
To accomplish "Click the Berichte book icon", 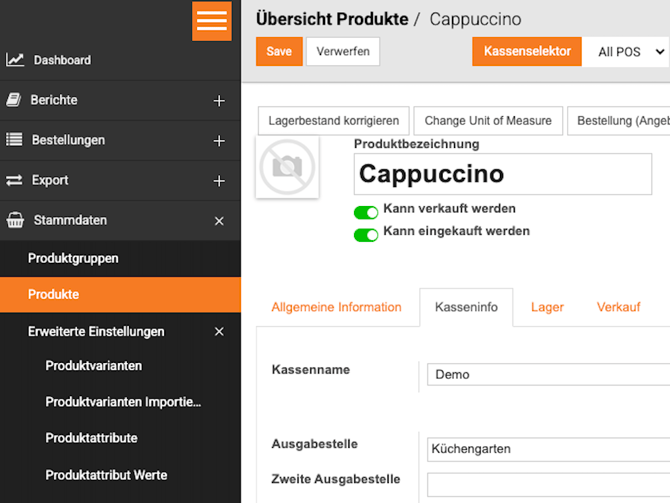I will pyautogui.click(x=13, y=100).
